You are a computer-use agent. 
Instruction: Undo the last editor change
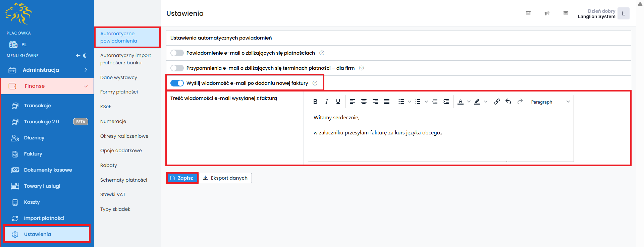508,102
